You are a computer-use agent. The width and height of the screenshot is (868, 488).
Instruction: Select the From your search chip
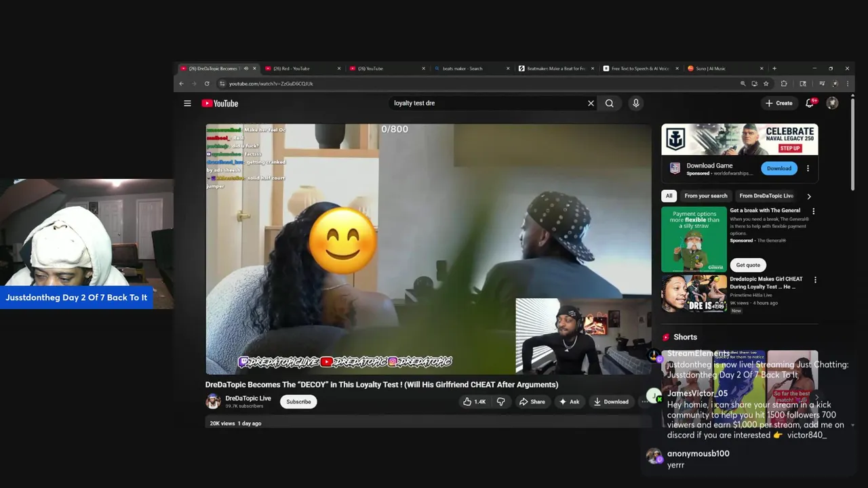coord(706,196)
